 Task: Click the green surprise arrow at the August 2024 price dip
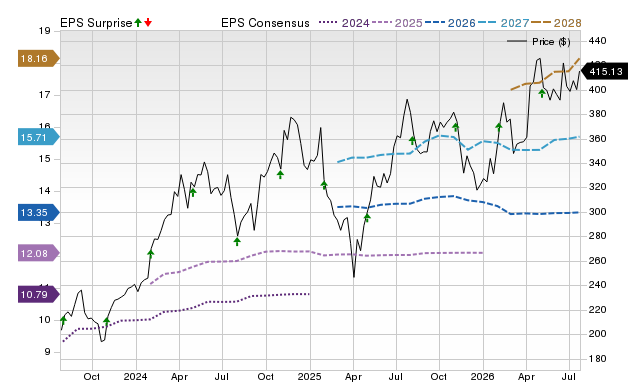pyautogui.click(x=237, y=241)
